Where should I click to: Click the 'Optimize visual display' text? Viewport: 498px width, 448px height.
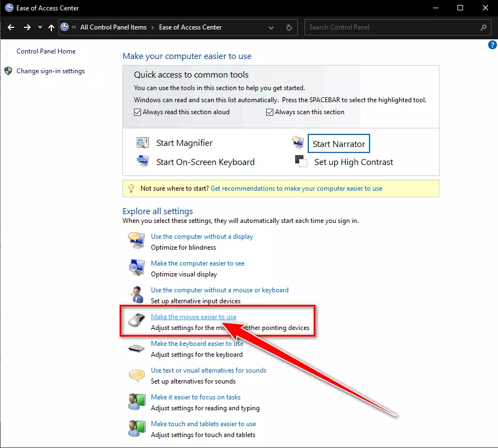tap(184, 274)
